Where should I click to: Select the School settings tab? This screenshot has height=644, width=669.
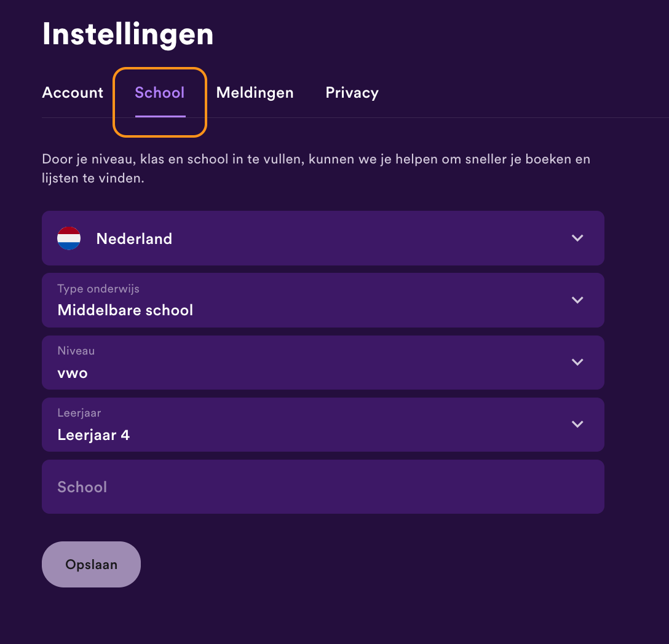159,92
